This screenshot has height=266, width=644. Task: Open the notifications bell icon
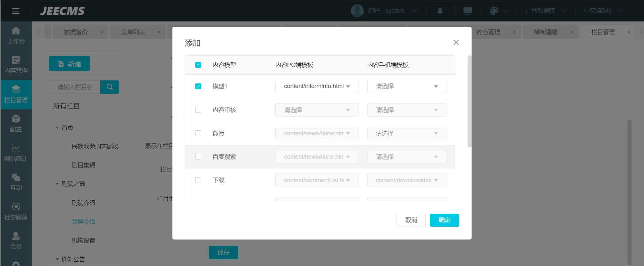440,11
